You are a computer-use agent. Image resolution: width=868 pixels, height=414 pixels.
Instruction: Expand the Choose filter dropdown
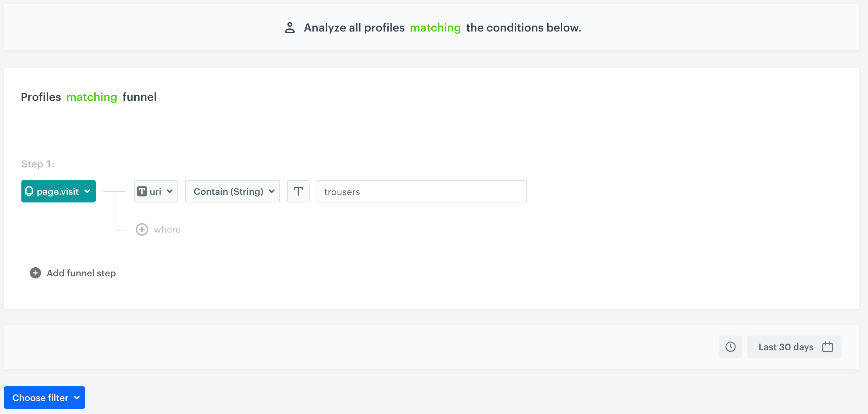pyautogui.click(x=44, y=398)
